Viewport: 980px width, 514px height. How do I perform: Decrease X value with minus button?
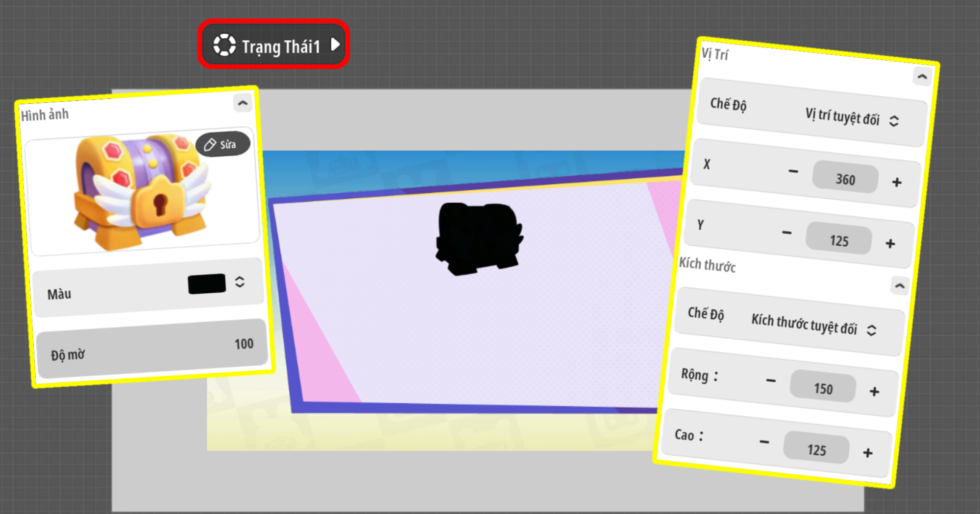tap(793, 171)
